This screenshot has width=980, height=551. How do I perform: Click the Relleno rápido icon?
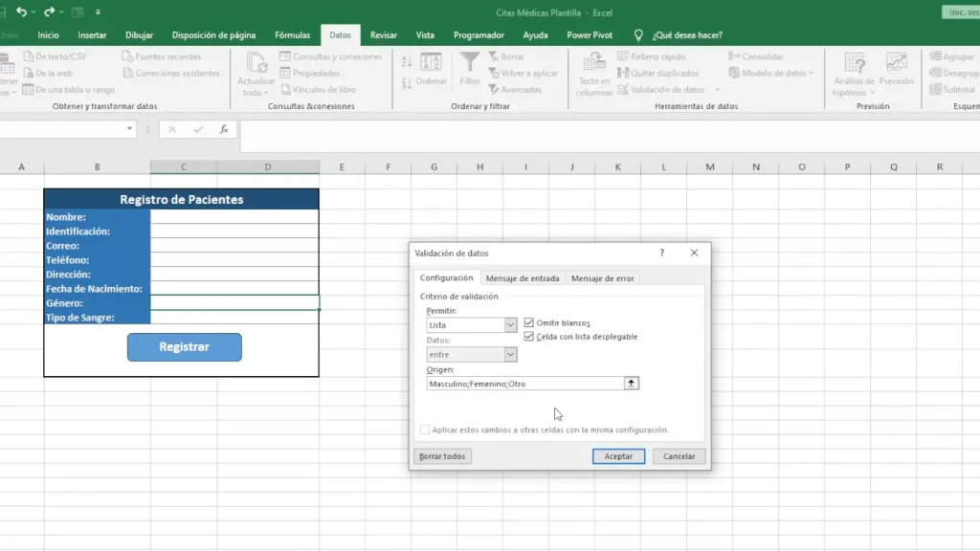(623, 56)
